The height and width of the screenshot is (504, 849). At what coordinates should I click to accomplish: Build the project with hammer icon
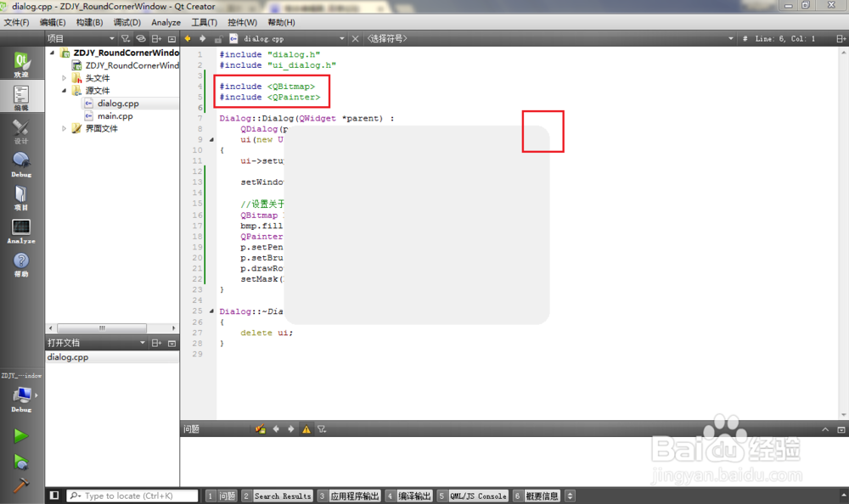point(21,485)
